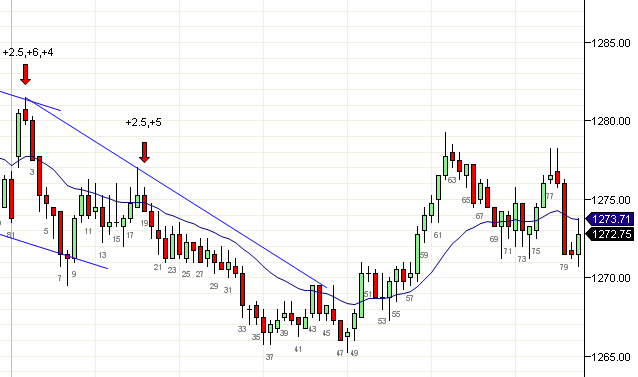The height and width of the screenshot is (377, 638).
Task: Click the 1280.00 price axis label
Action: 611,121
